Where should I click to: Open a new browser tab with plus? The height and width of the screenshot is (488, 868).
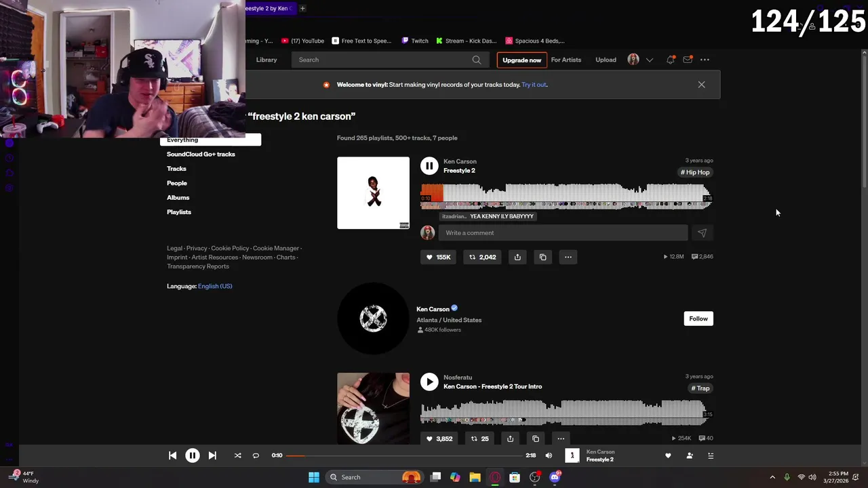click(302, 8)
